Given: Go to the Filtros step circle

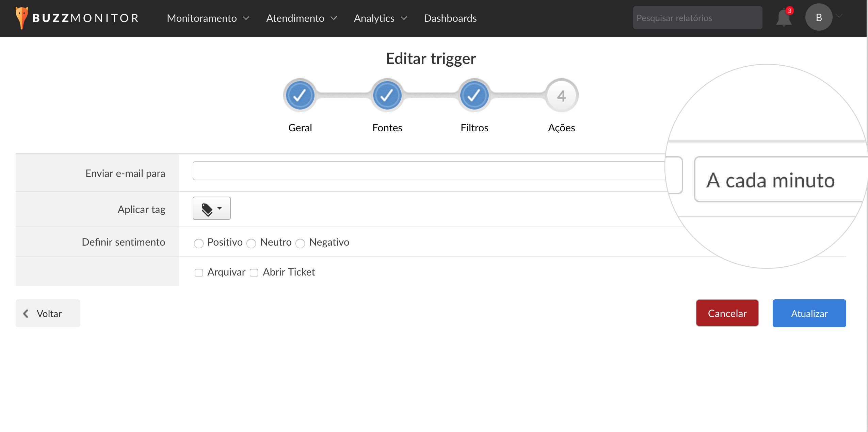Looking at the screenshot, I should pos(474,96).
